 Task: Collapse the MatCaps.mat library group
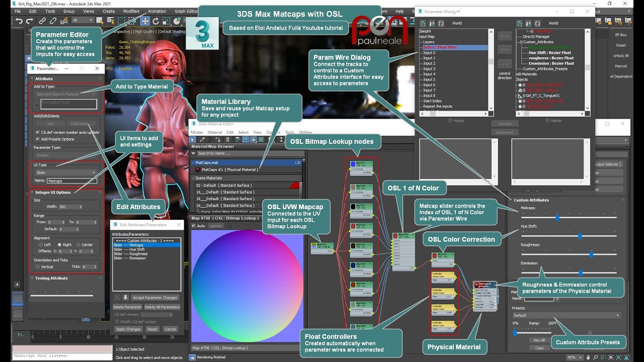(x=193, y=162)
